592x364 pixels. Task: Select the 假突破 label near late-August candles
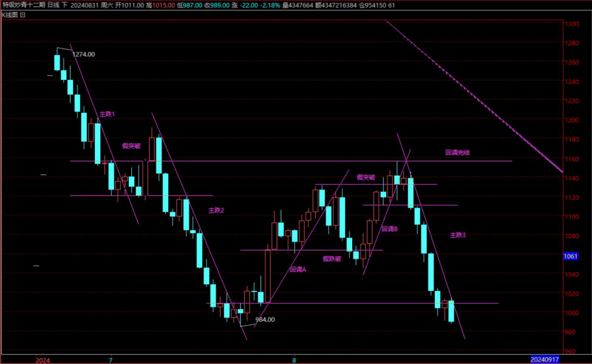pos(366,177)
